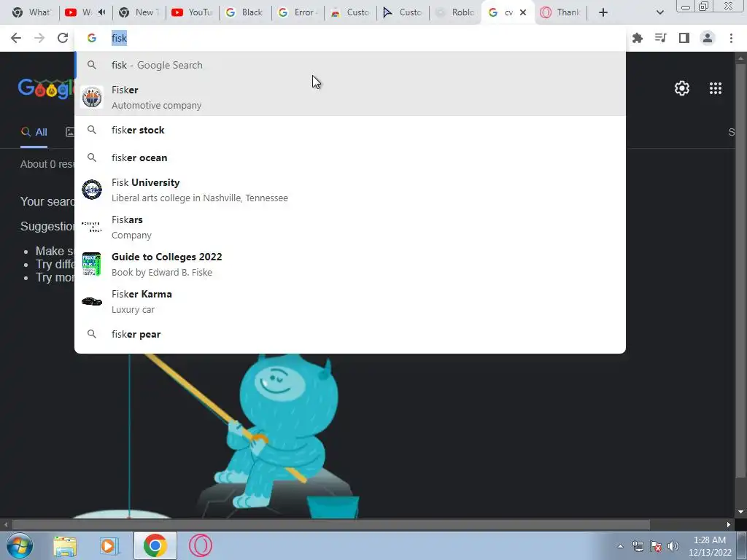This screenshot has width=747, height=560.
Task: Select the 'All' search results tab
Action: (34, 132)
